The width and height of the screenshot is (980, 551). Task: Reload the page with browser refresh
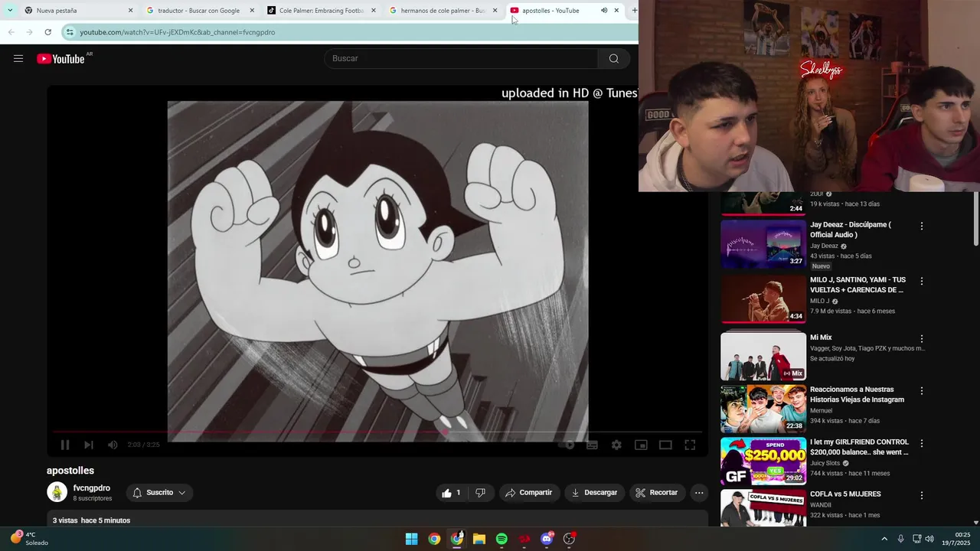(x=47, y=32)
